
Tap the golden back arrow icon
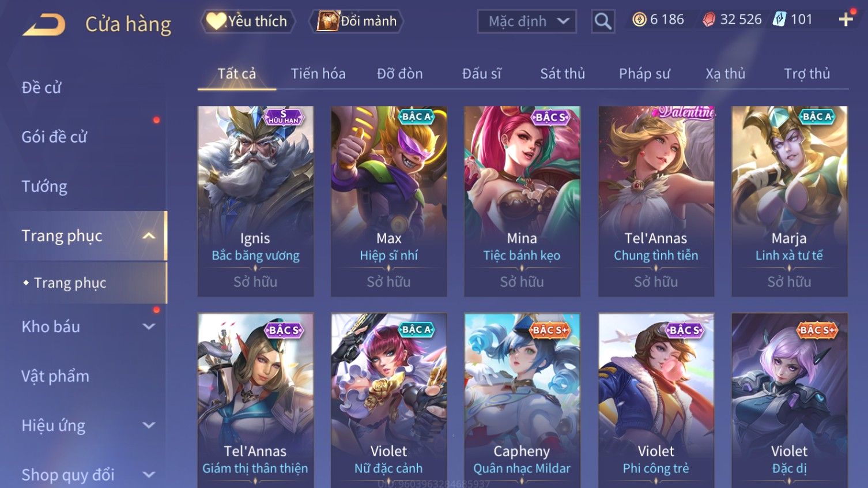(44, 24)
